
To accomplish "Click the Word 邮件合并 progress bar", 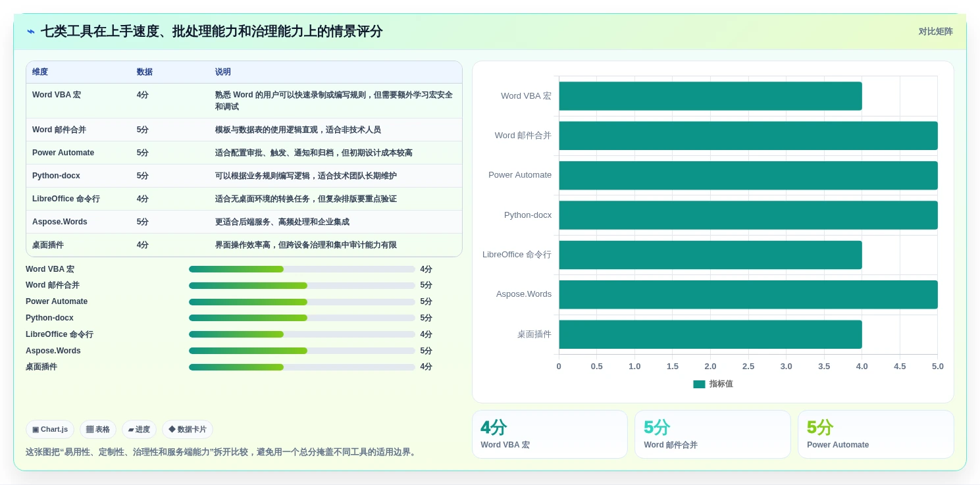I will [x=302, y=286].
